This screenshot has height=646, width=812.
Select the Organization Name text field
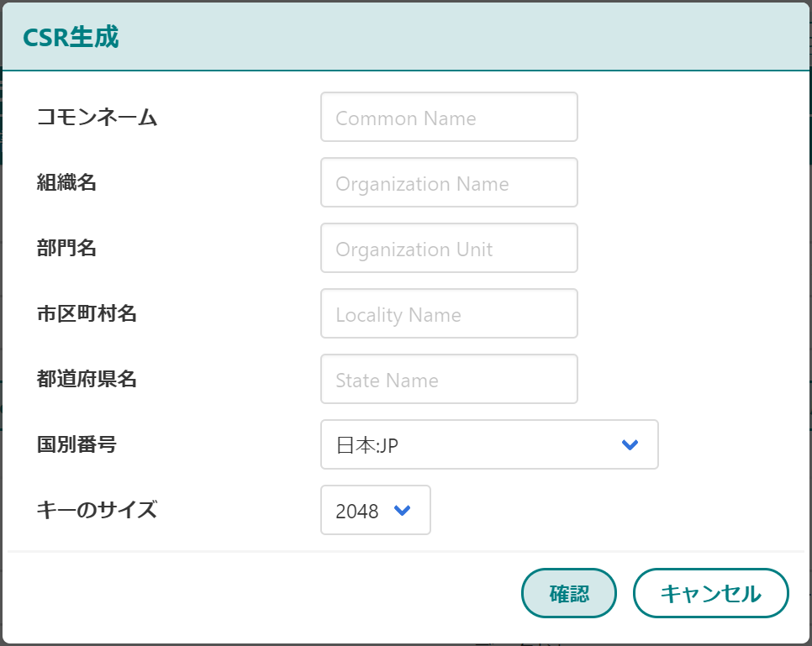449,182
